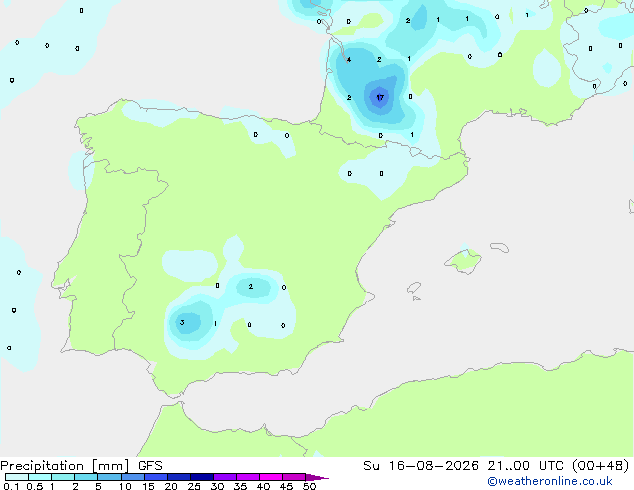
Task: Open the weatheronline.co.uk copyright link
Action: click(x=550, y=481)
